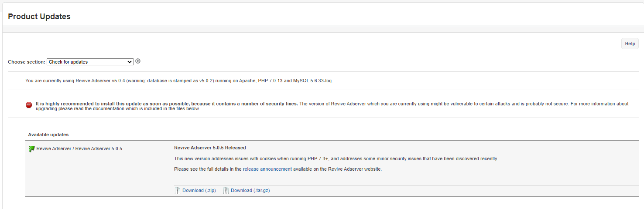
Task: Open the release announcement link
Action: [x=267, y=169]
